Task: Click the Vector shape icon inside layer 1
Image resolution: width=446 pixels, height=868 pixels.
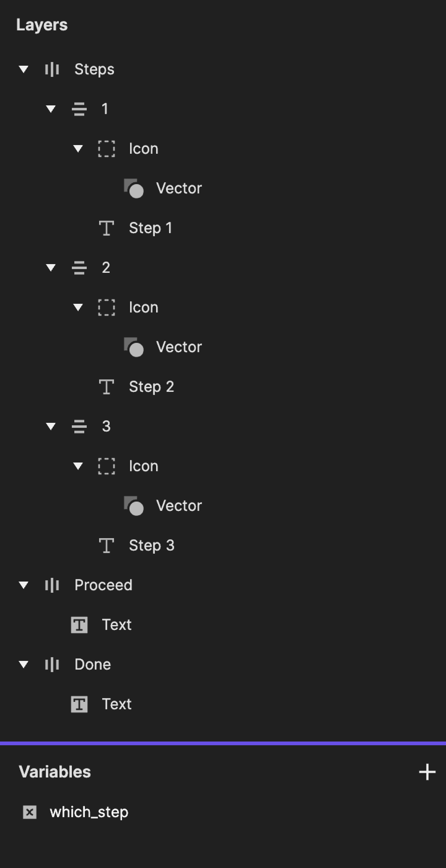Action: point(134,188)
